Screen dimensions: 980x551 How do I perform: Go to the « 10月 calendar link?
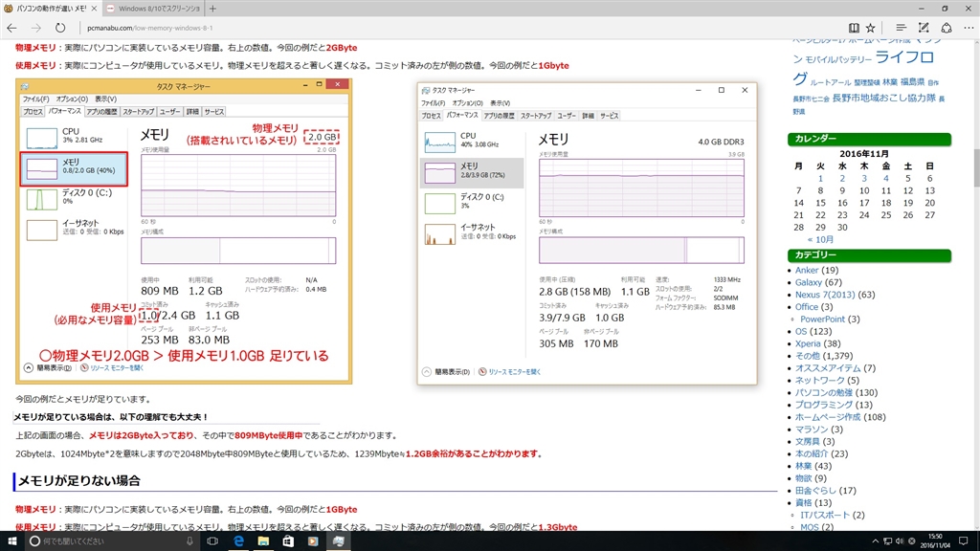(x=820, y=239)
